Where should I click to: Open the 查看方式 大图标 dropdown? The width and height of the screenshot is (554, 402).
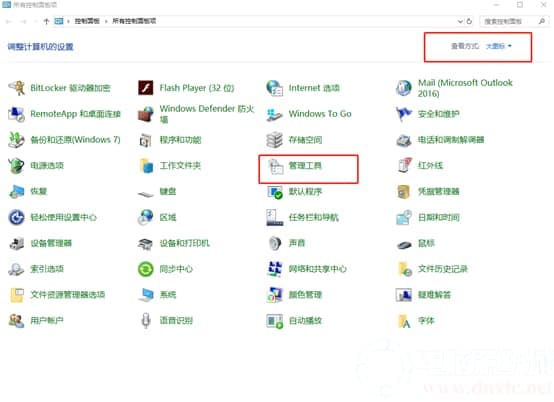tap(498, 46)
